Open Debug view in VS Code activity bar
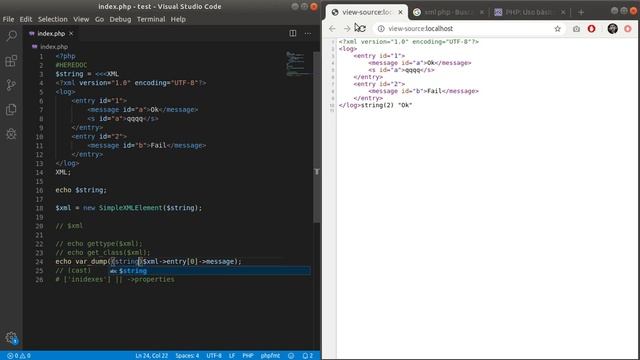Image resolution: width=640 pixels, height=360 pixels. pos(11,134)
